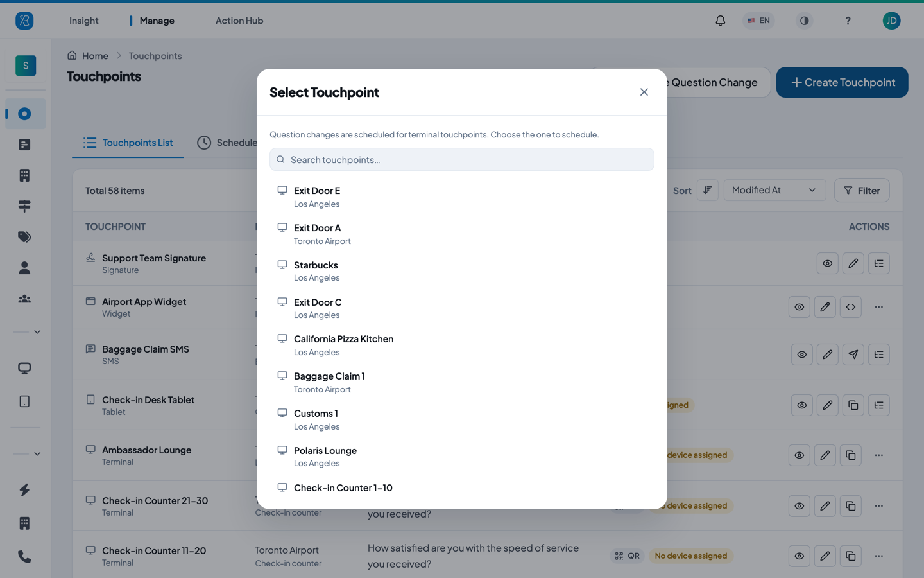View Check-in Counter 21-30 with eye icon
Image resolution: width=924 pixels, height=578 pixels.
799,506
